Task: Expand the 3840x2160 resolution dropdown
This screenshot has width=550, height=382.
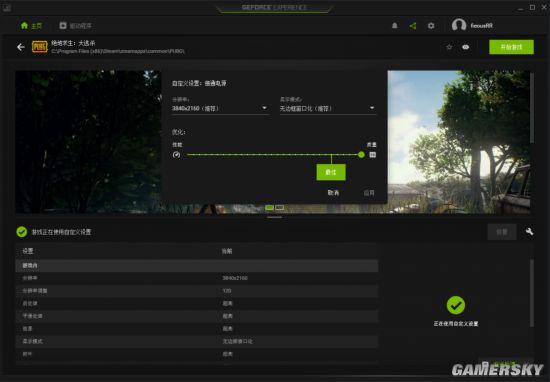Action: (220, 108)
